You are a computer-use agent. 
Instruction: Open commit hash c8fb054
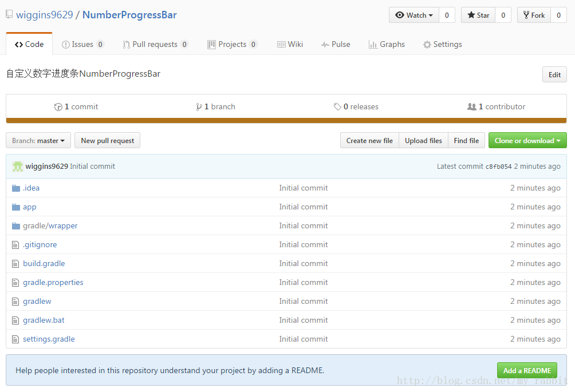pos(498,167)
